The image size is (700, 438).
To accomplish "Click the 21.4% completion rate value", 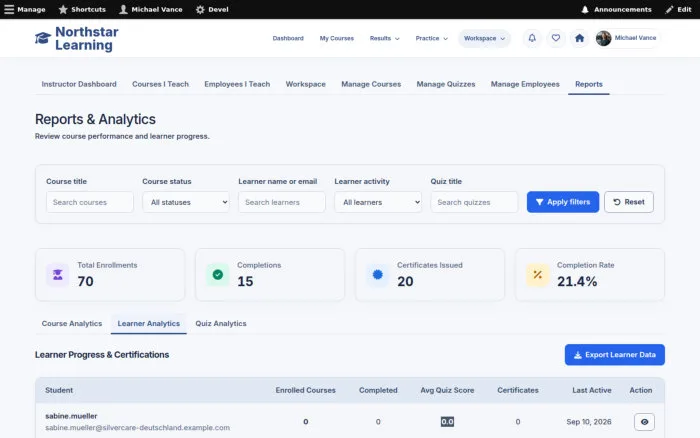I will [x=577, y=281].
